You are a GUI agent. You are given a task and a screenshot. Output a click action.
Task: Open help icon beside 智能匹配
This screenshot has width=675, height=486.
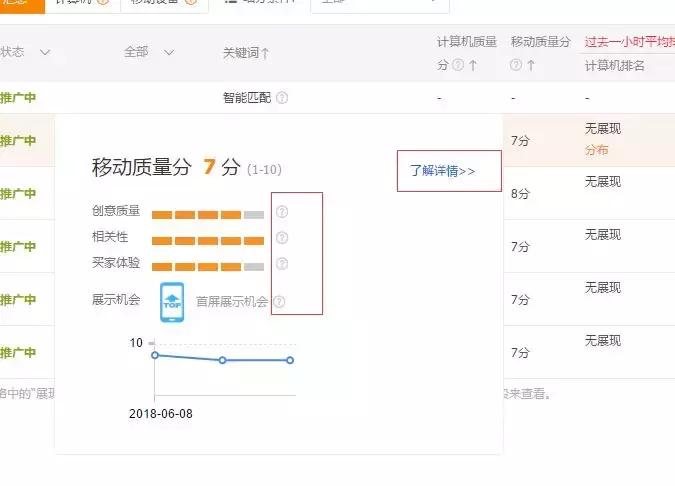click(x=282, y=98)
